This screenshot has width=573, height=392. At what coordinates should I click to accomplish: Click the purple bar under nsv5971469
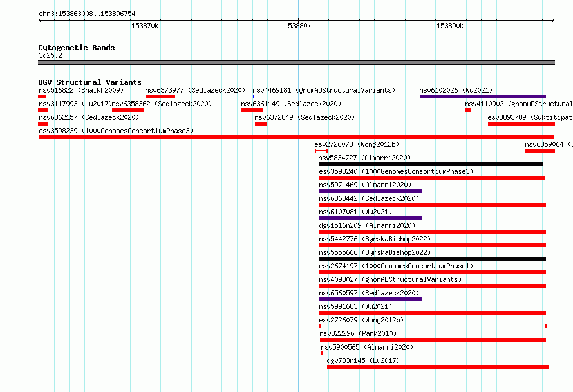point(371,191)
